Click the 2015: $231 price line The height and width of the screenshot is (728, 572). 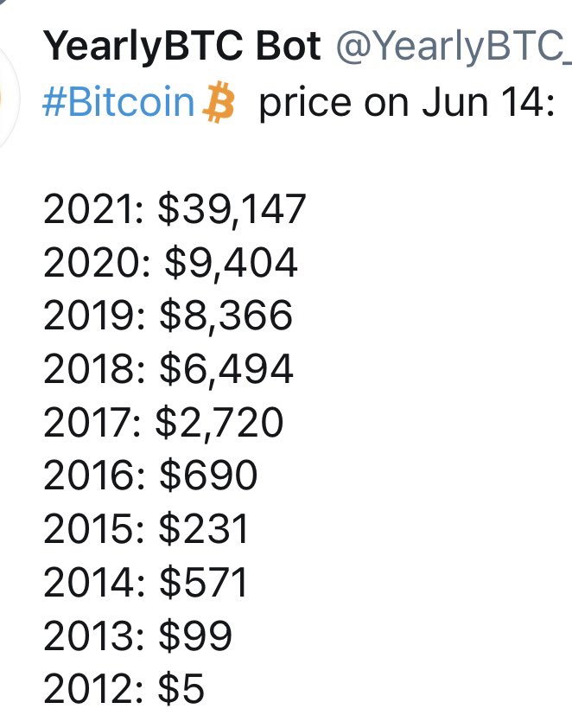[x=146, y=529]
